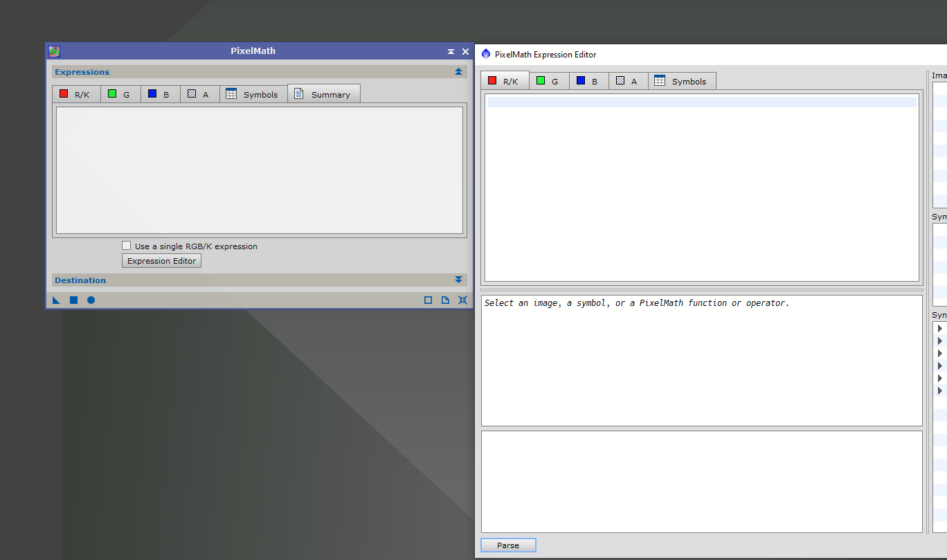The width and height of the screenshot is (947, 560).
Task: Close the PixelMath process window
Action: 465,51
